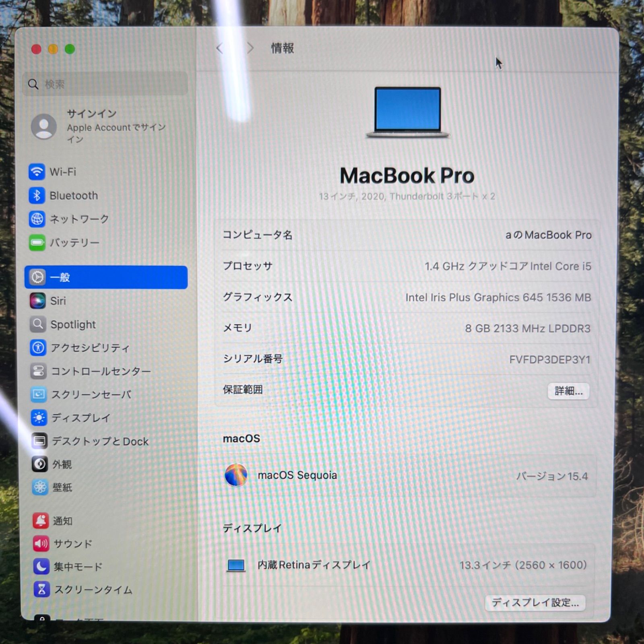Image resolution: width=644 pixels, height=644 pixels.
Task: Open Wi-Fi settings icon in sidebar
Action: 37,172
